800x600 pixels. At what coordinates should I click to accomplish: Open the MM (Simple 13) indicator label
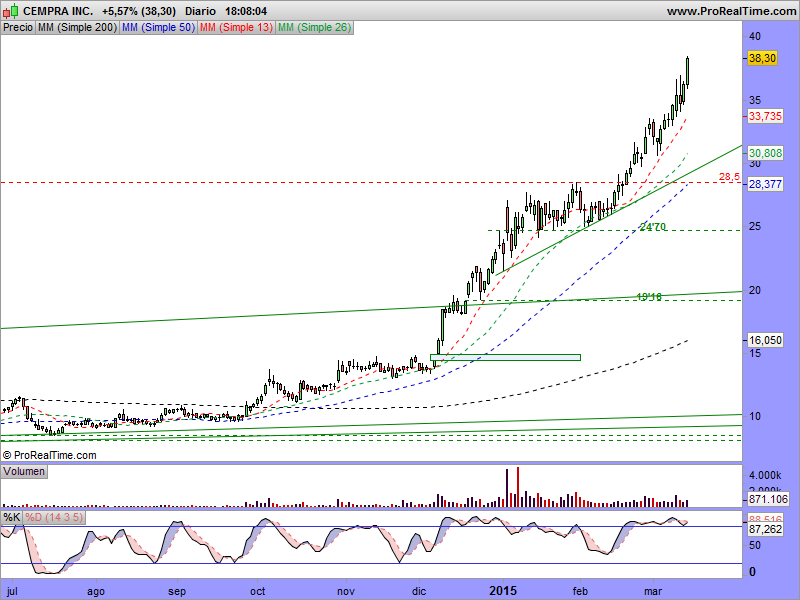click(236, 28)
